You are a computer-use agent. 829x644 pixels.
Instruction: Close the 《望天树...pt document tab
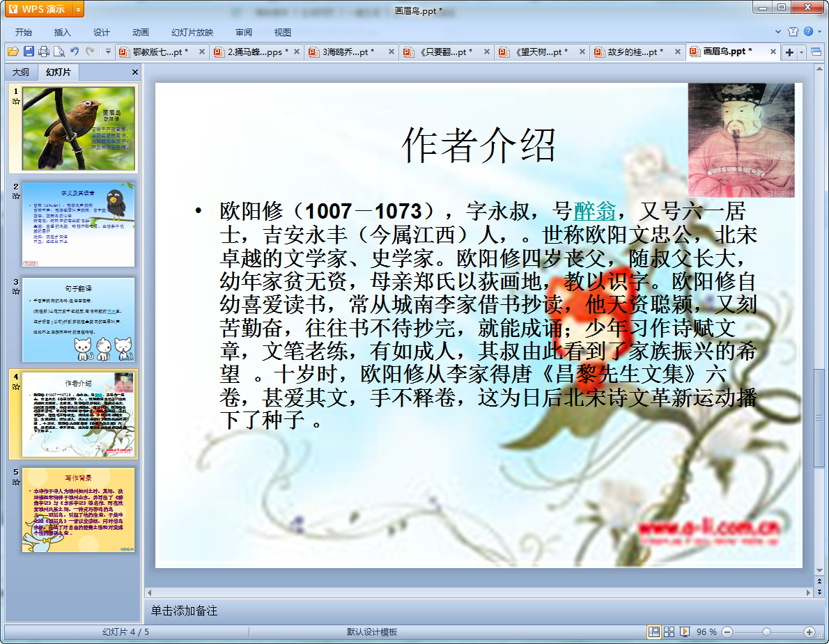582,52
